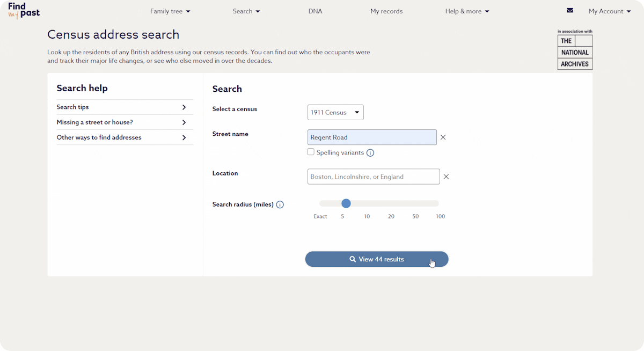Clear the Street name field
Viewport: 644px width, 351px height.
(x=443, y=137)
